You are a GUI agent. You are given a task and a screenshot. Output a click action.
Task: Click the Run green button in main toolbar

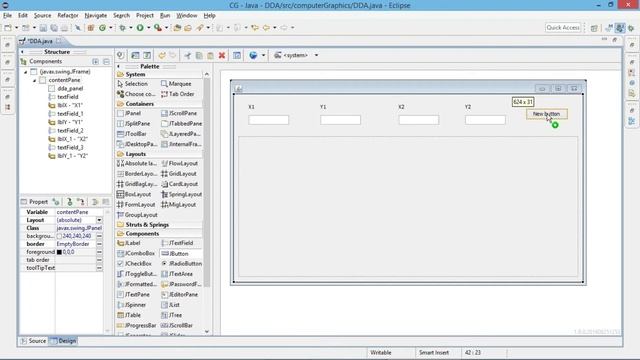[x=140, y=27]
